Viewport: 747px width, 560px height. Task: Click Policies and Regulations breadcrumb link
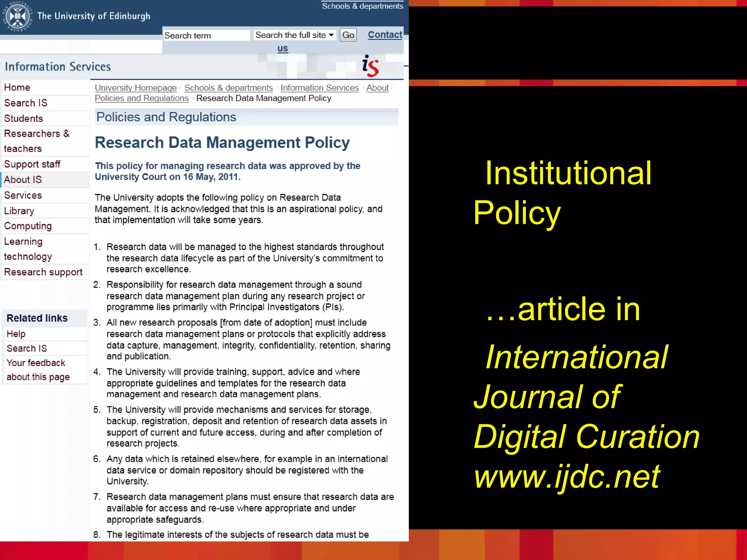[142, 98]
